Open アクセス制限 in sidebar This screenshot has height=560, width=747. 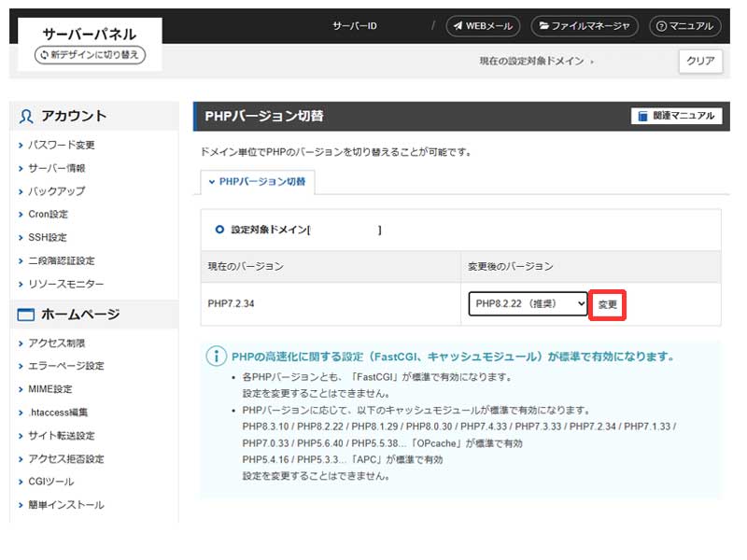[x=57, y=343]
